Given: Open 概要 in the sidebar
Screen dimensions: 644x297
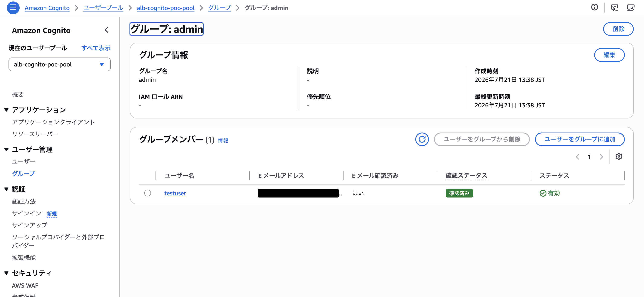Looking at the screenshot, I should click(18, 95).
